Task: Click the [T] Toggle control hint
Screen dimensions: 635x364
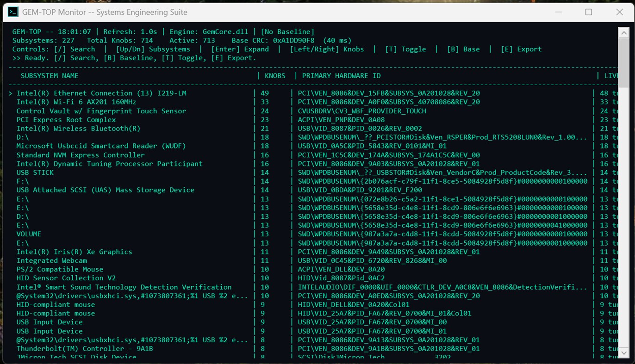Action: [405, 49]
